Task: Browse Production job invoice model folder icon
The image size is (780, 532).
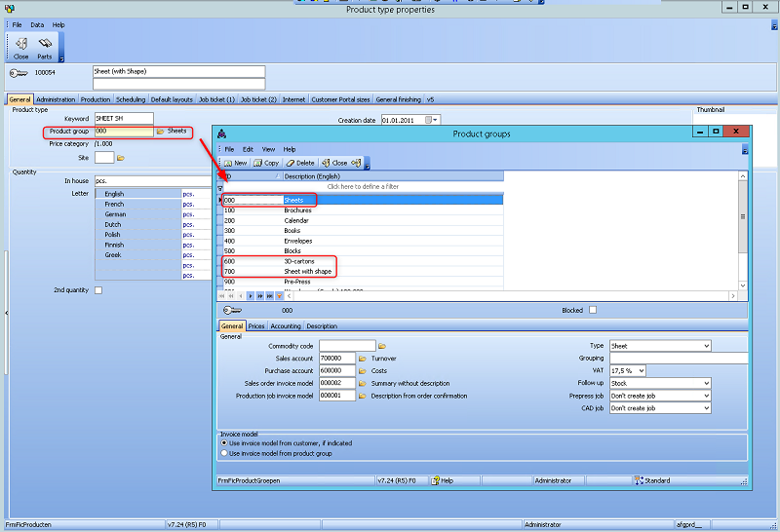Action: coord(362,396)
